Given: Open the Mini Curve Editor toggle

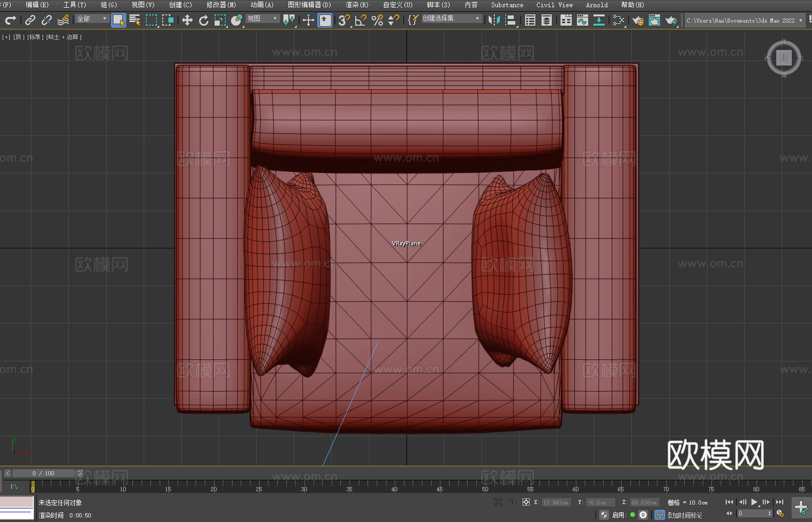Looking at the screenshot, I should pyautogui.click(x=14, y=487).
